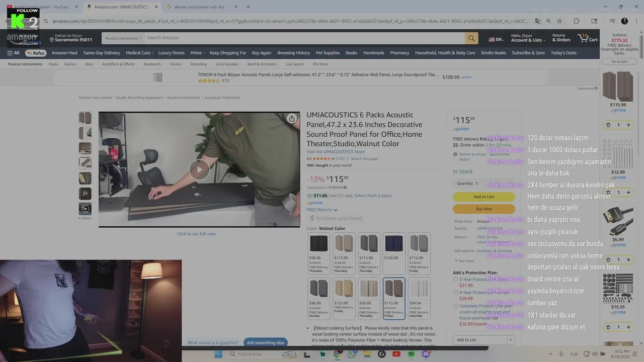
Task: Switch to the akustik wood panel Google tab
Action: tap(202, 7)
